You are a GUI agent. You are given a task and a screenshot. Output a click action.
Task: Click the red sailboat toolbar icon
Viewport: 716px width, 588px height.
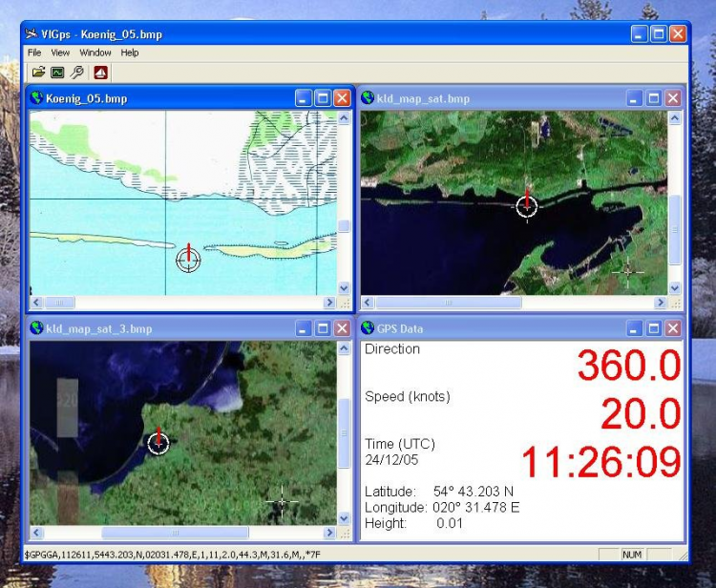pos(100,73)
